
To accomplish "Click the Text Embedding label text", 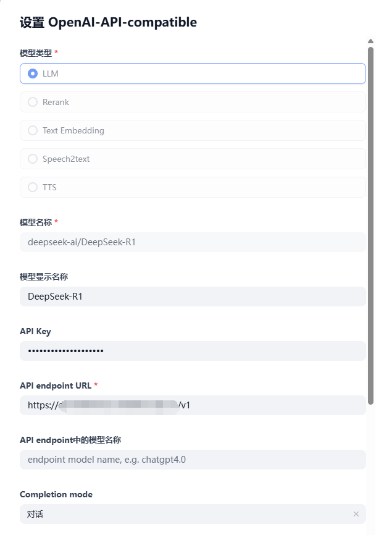I will [73, 131].
